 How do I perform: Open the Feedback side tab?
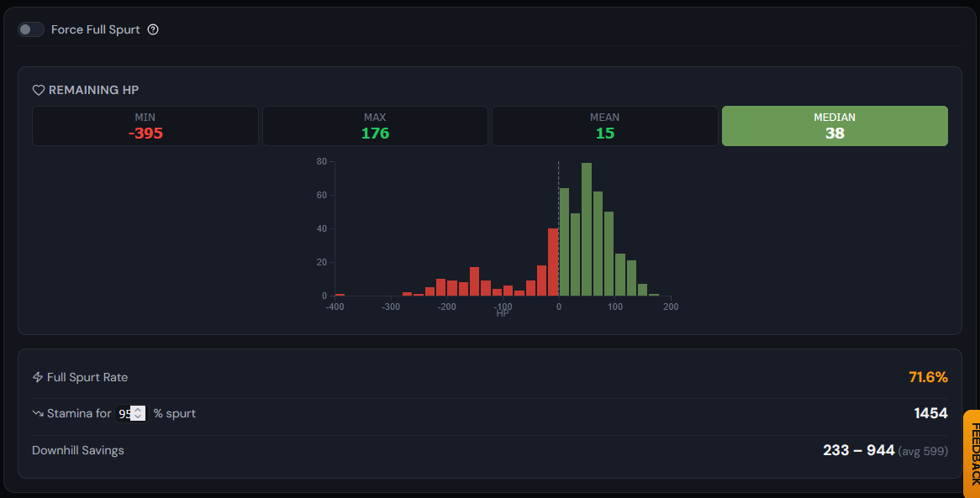pos(973,453)
